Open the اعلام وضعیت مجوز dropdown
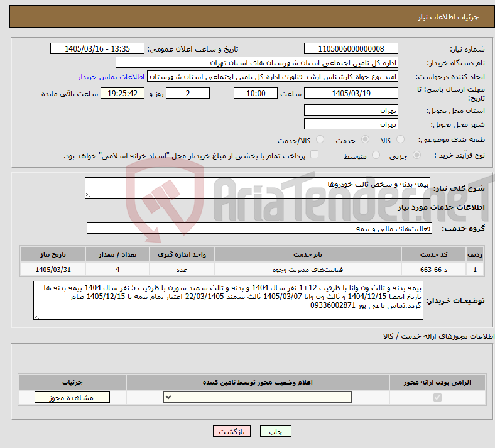The width and height of the screenshot is (495, 448). click(x=258, y=398)
